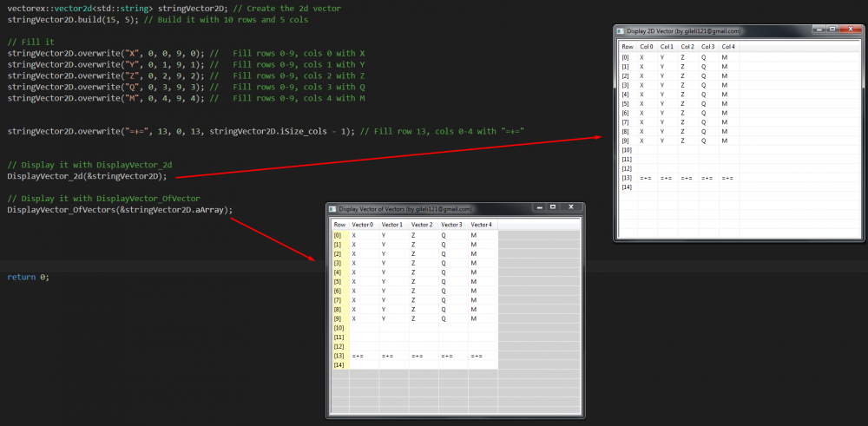Close the Display Vector of Vectors window
Image resolution: width=868 pixels, height=426 pixels.
[x=569, y=207]
